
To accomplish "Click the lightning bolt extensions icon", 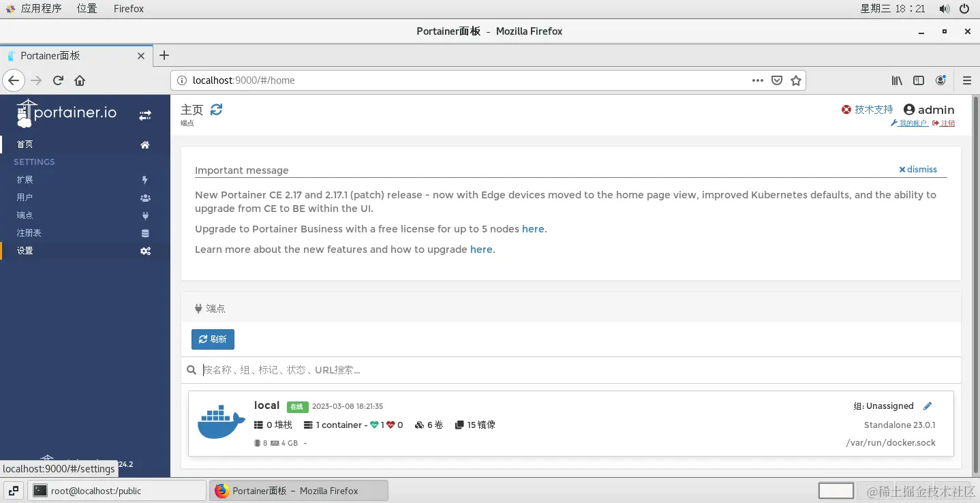I will pyautogui.click(x=145, y=180).
